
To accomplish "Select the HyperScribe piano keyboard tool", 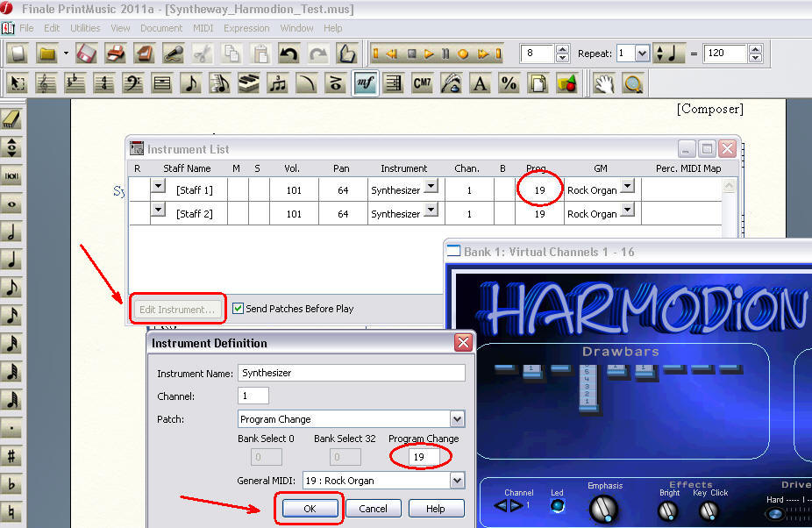I will click(249, 83).
